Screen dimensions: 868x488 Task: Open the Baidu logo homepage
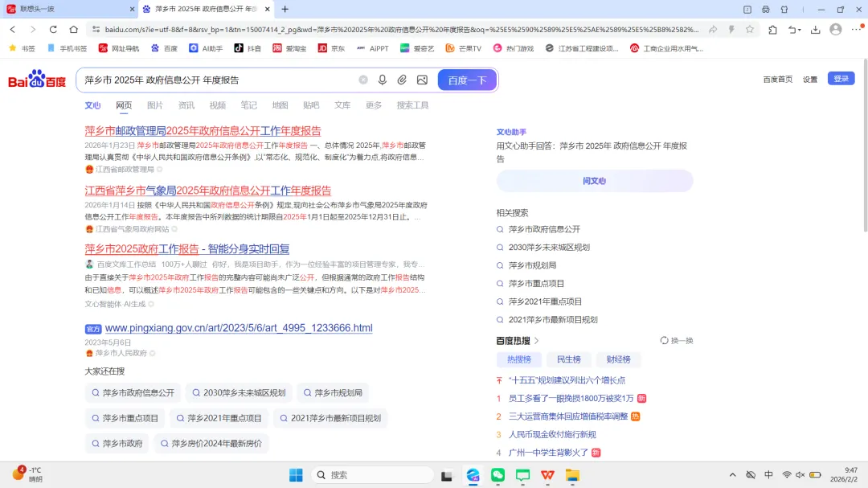(x=36, y=80)
